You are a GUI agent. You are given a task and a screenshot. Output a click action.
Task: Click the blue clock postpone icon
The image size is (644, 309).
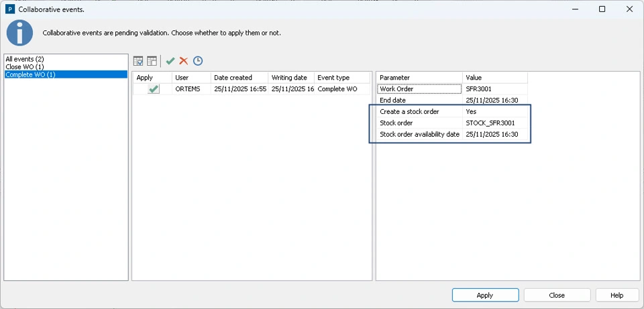pos(198,61)
